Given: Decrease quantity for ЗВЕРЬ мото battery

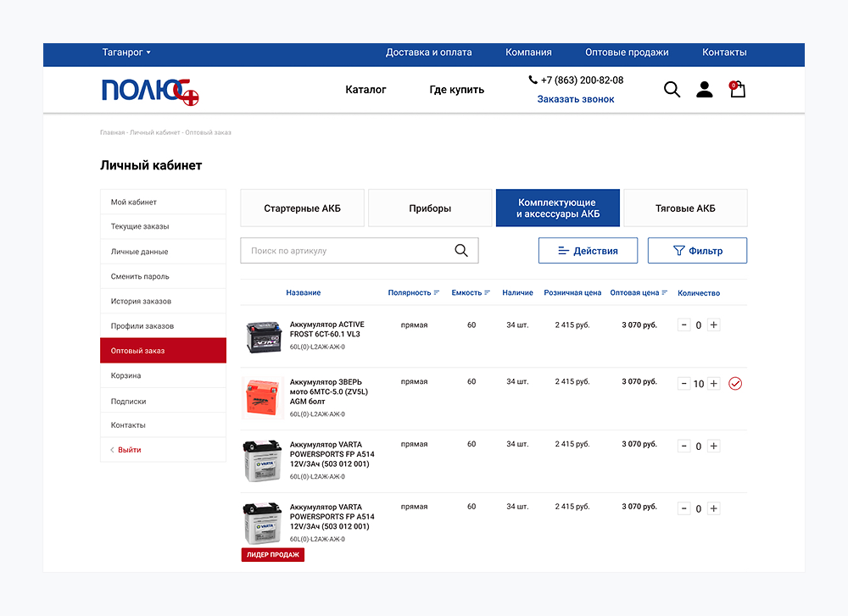Looking at the screenshot, I should pyautogui.click(x=684, y=384).
